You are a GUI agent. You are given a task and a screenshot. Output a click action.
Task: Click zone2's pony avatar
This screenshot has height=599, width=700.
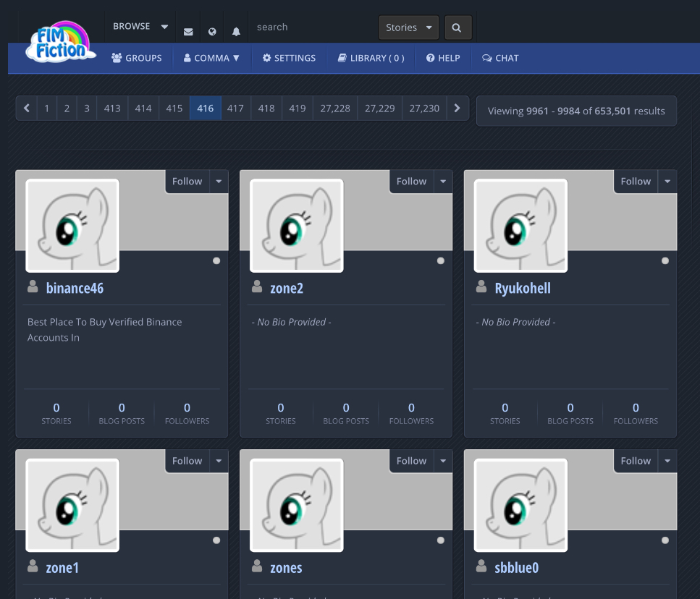296,226
